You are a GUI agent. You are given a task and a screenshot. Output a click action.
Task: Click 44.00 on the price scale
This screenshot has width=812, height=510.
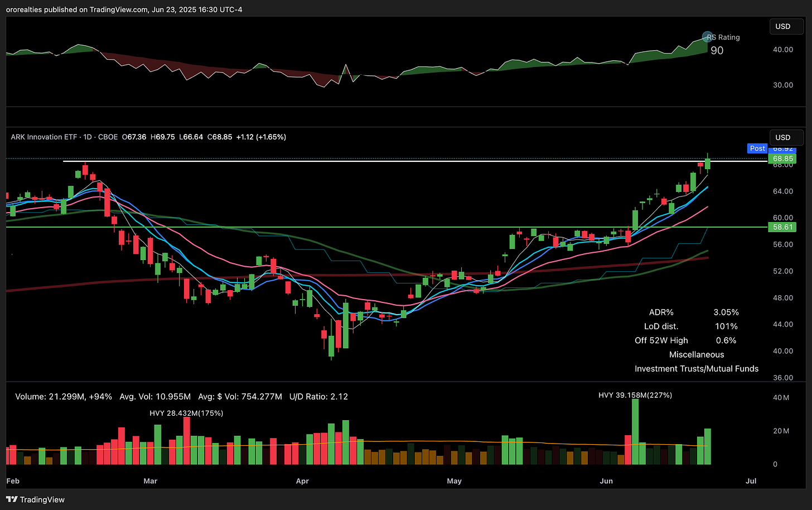tap(783, 324)
